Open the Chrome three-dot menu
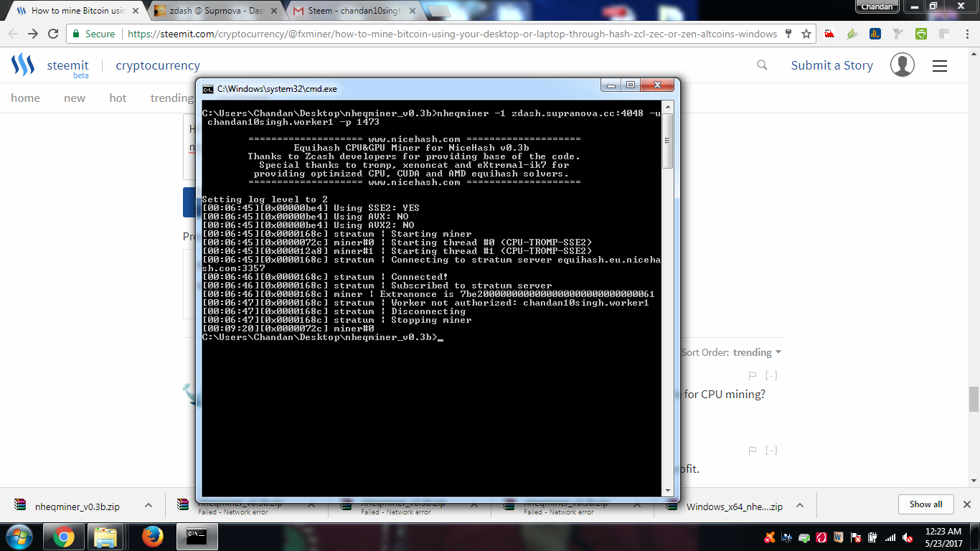The height and width of the screenshot is (551, 980). (x=966, y=34)
